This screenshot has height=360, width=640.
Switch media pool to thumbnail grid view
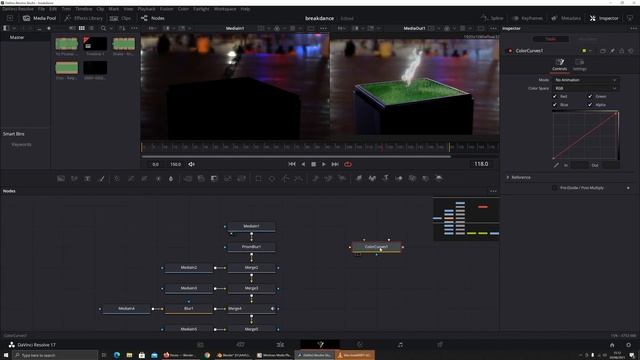[x=82, y=28]
